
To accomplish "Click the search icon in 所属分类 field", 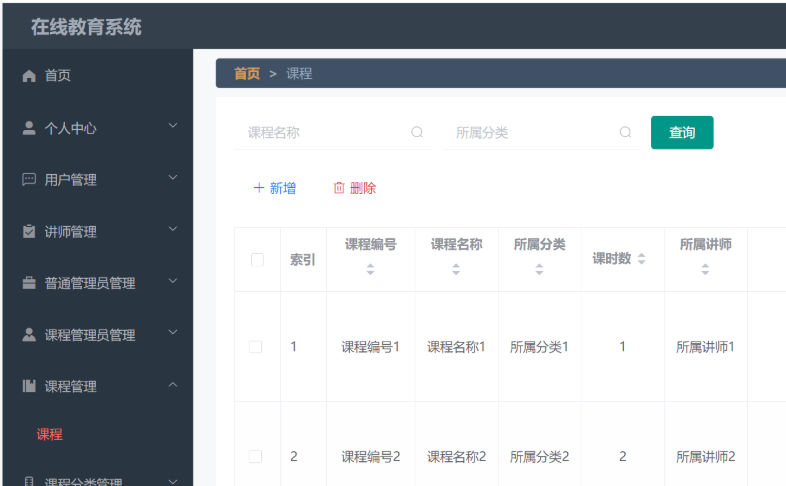I will click(x=625, y=132).
